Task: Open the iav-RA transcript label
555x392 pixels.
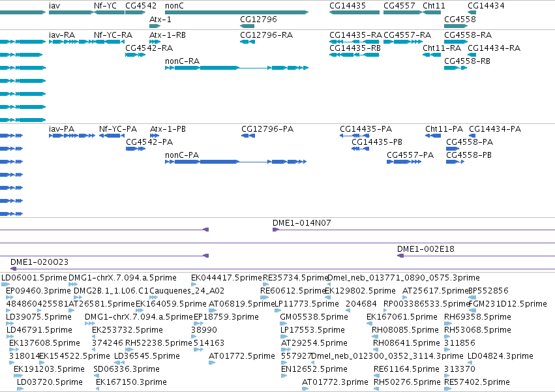Action: [62, 35]
